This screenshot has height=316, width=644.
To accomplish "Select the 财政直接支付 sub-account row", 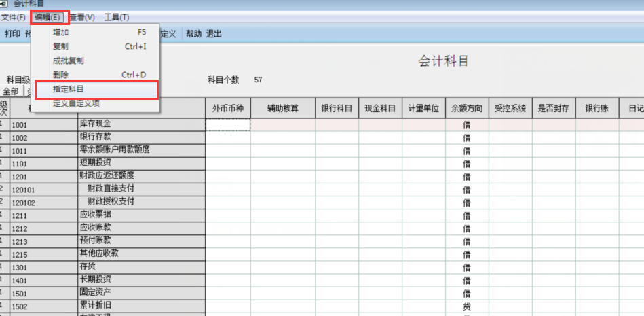I will [x=111, y=189].
